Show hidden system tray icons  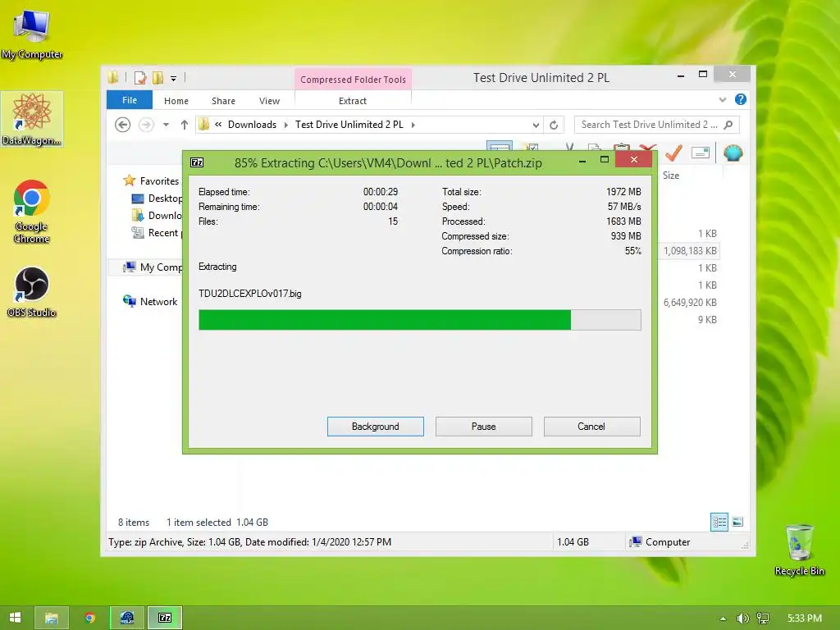pos(724,619)
